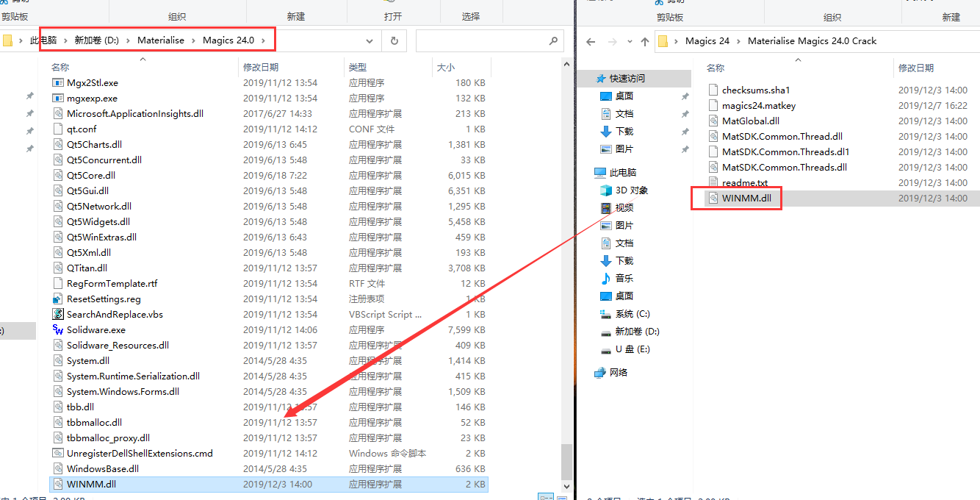Screen dimensions: 980x500
Task: Click Magics 24 breadcrumb in right window
Action: pyautogui.click(x=707, y=41)
